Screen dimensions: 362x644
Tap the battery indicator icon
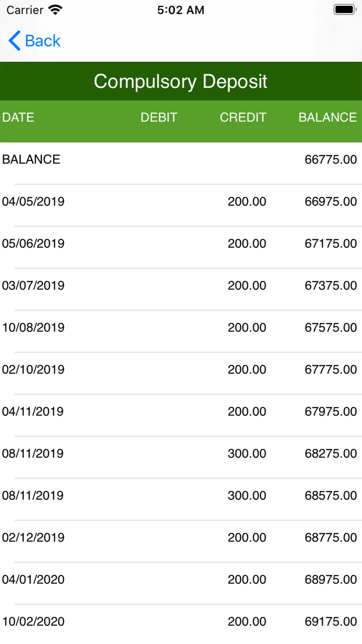(345, 10)
